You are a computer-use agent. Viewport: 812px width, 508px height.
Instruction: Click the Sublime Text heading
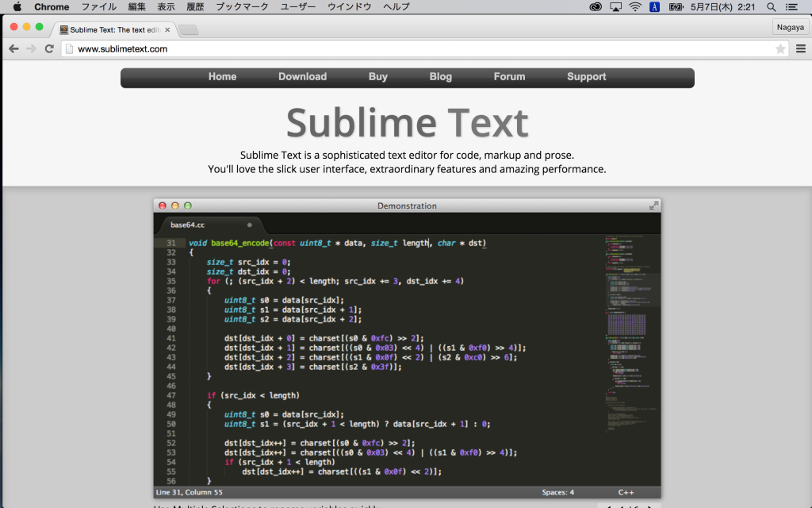pyautogui.click(x=407, y=123)
